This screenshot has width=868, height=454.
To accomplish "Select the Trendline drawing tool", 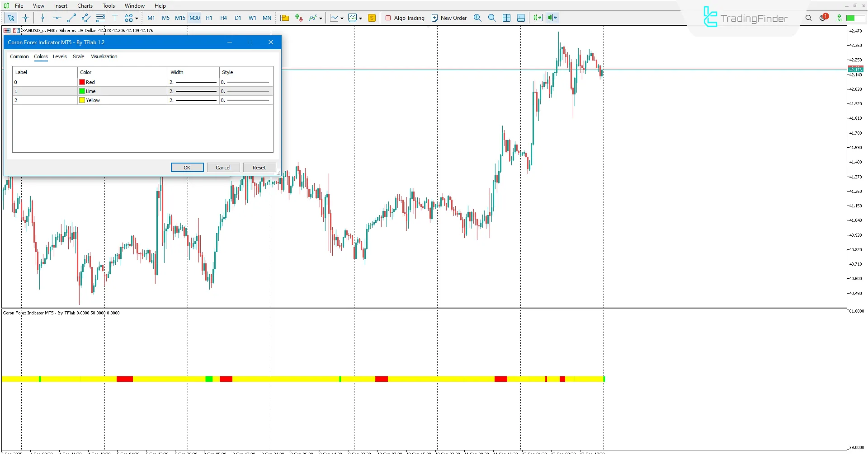I will [71, 18].
